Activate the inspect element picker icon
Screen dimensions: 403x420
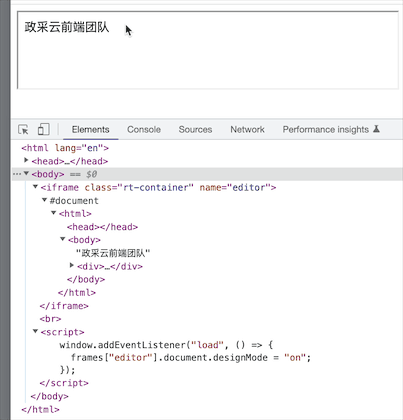pos(23,129)
